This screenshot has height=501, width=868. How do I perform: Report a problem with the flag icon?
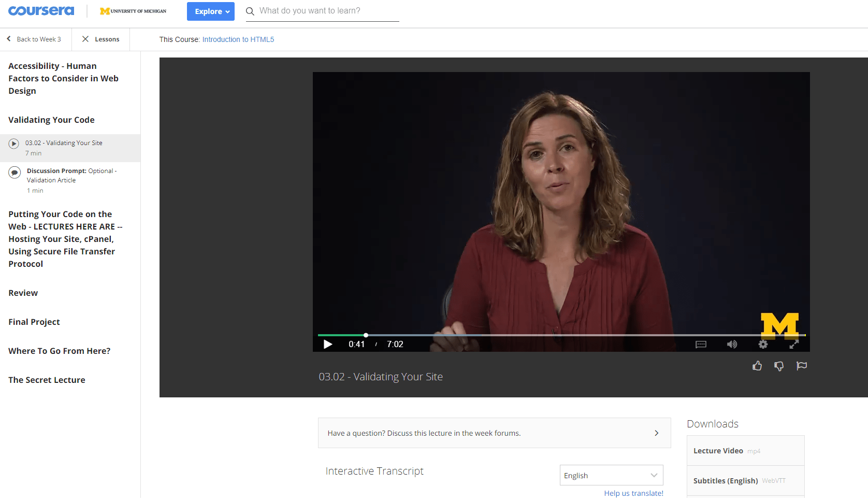click(x=801, y=366)
